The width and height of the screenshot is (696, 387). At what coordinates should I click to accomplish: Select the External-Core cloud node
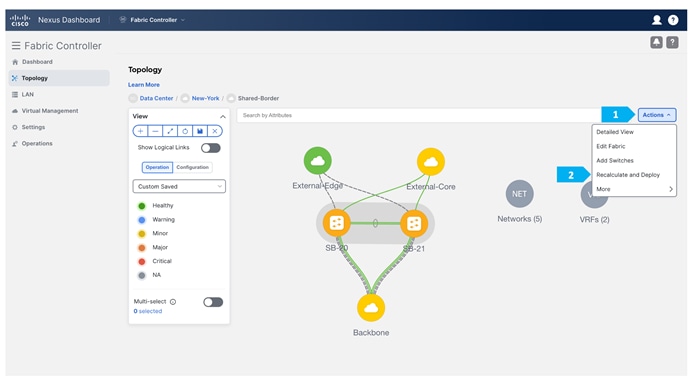[431, 162]
